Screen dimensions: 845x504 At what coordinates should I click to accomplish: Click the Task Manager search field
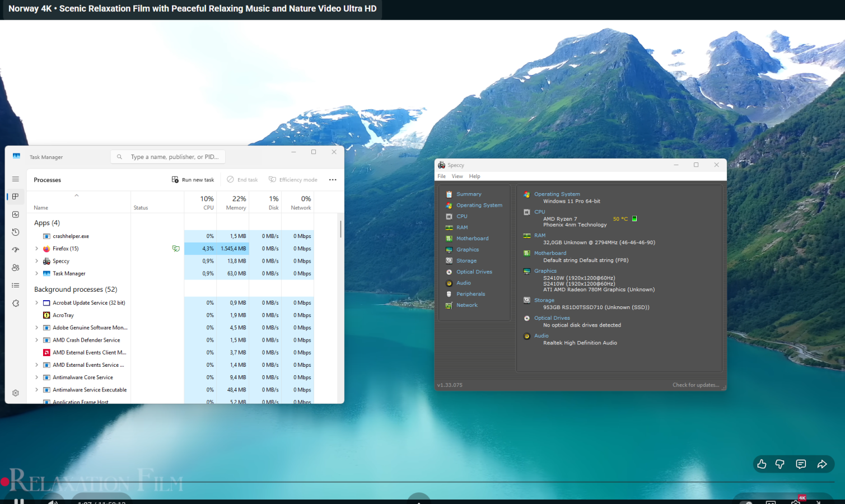[x=167, y=156]
